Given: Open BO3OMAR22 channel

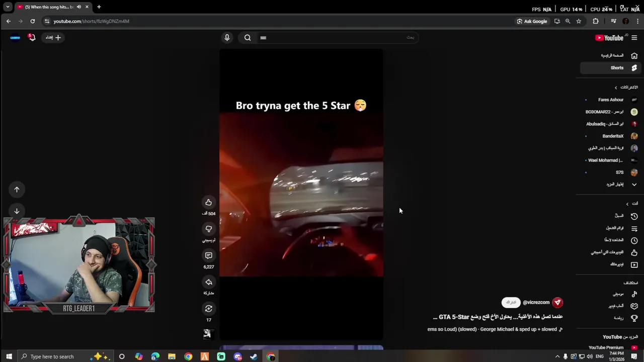Looking at the screenshot, I should click(609, 112).
